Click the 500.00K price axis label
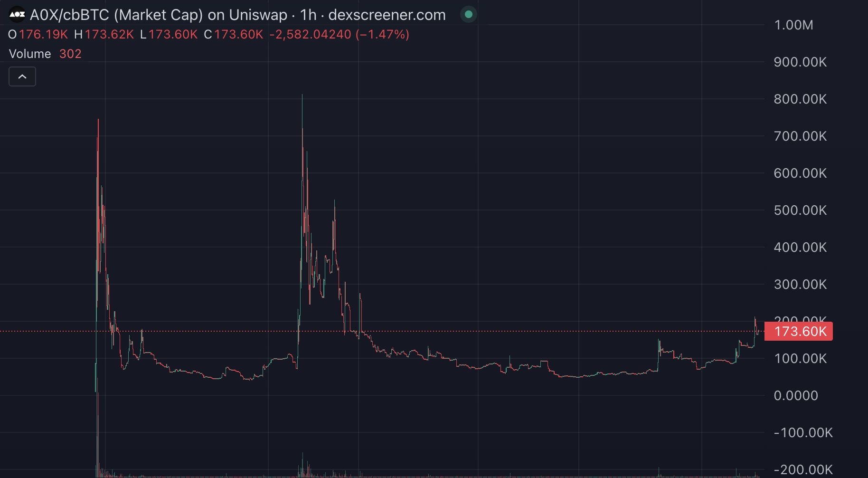 tap(800, 210)
